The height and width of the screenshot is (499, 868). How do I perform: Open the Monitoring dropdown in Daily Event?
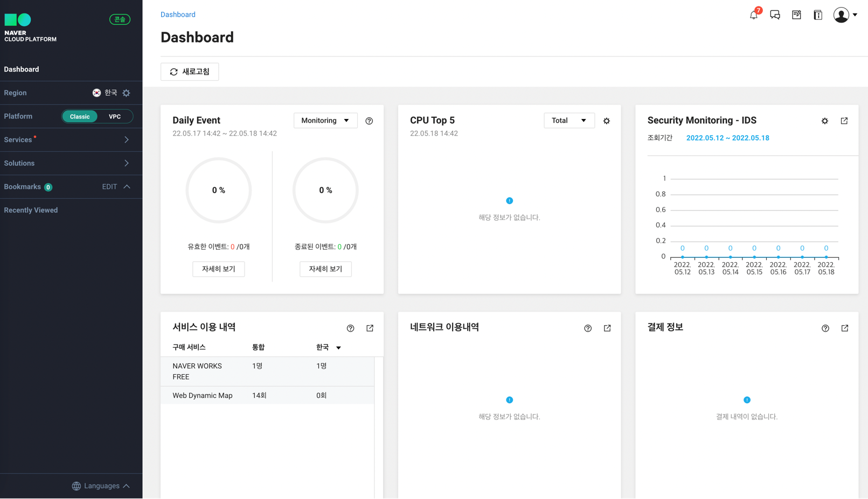325,121
